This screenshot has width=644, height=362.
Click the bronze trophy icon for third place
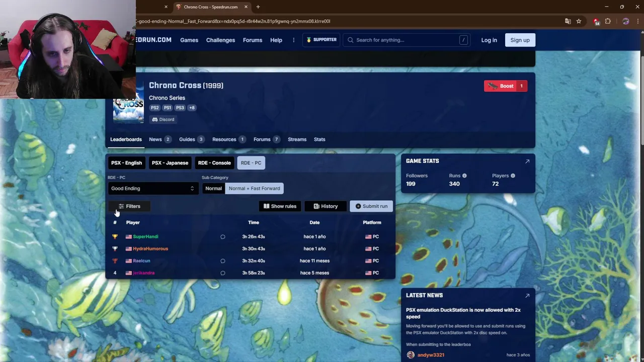pyautogui.click(x=115, y=260)
